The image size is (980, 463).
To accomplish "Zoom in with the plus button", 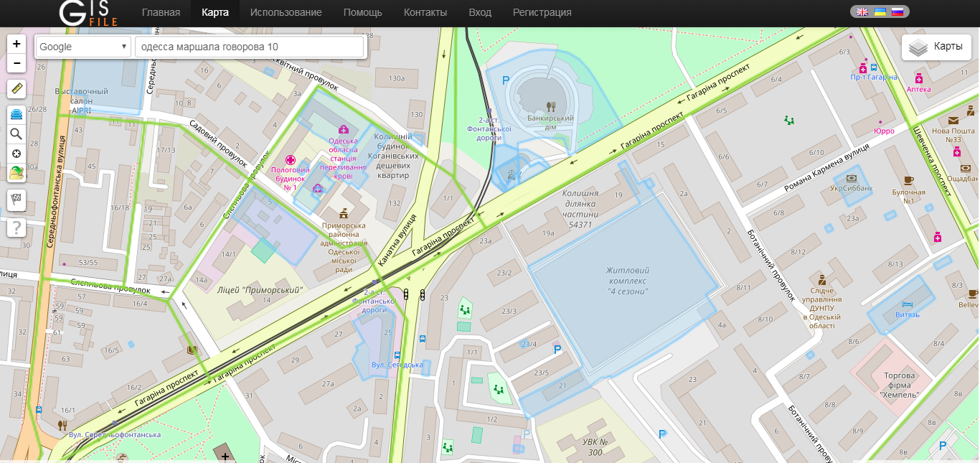I will coord(17,44).
